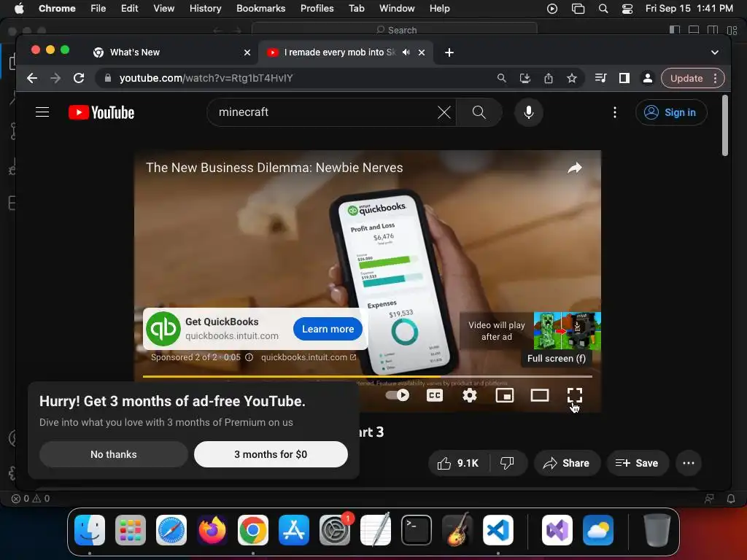Dislike the video

pyautogui.click(x=508, y=463)
